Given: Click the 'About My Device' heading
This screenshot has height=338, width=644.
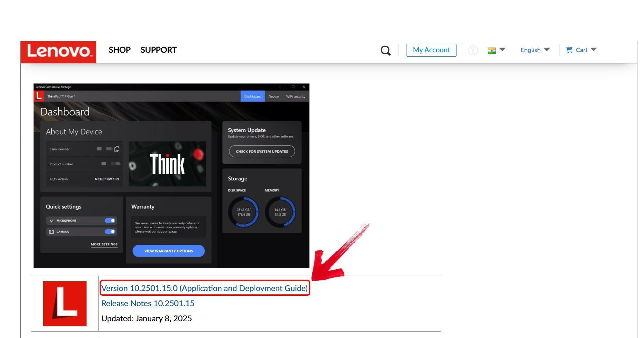Looking at the screenshot, I should (74, 132).
